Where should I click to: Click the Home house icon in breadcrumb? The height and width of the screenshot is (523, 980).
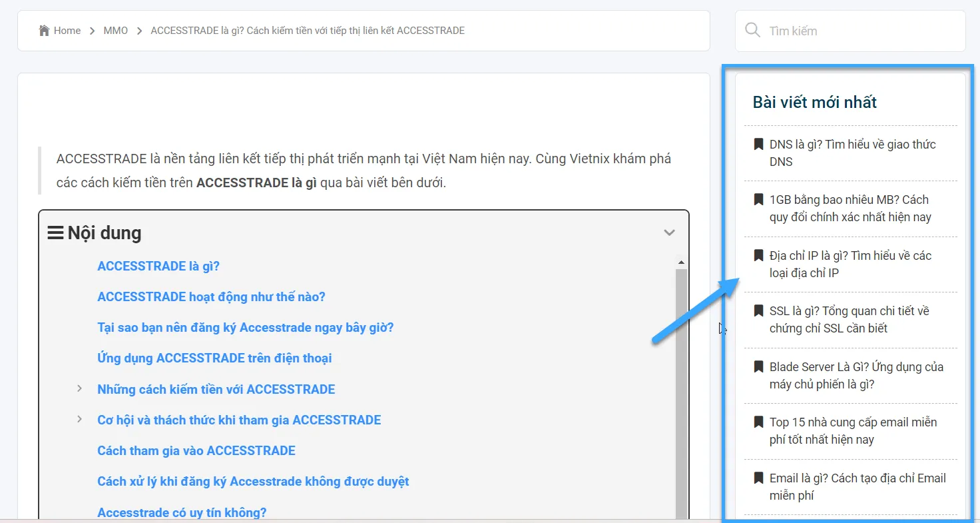click(45, 31)
